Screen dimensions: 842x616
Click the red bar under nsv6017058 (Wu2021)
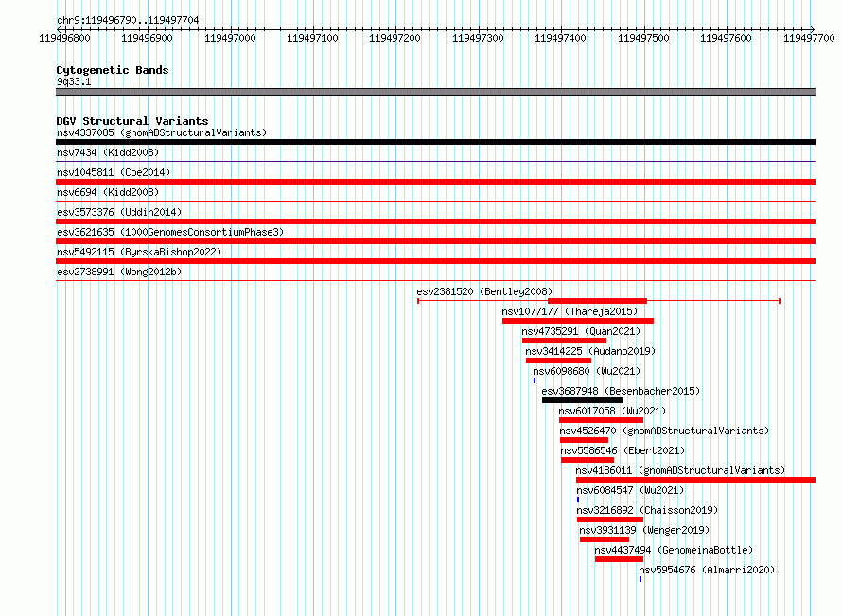pos(601,420)
